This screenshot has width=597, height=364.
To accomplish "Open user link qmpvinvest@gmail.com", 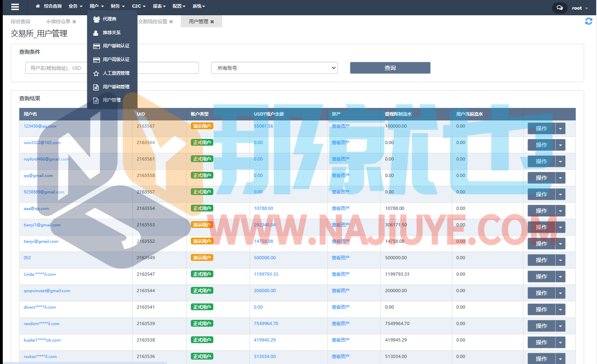I will pyautogui.click(x=47, y=291).
